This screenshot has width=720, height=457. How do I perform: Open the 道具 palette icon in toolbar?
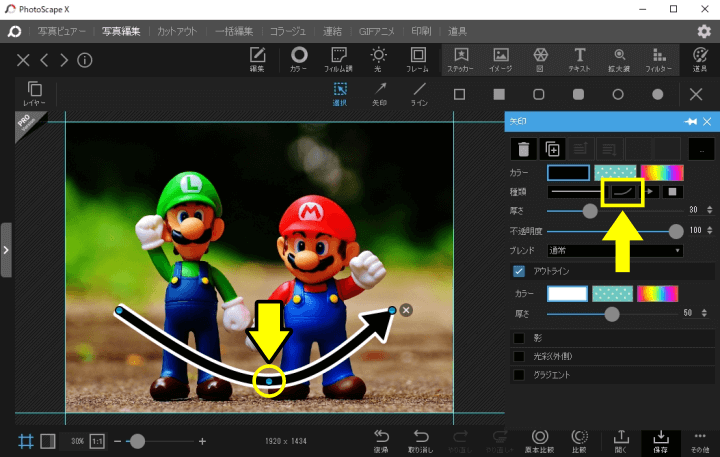(700, 60)
